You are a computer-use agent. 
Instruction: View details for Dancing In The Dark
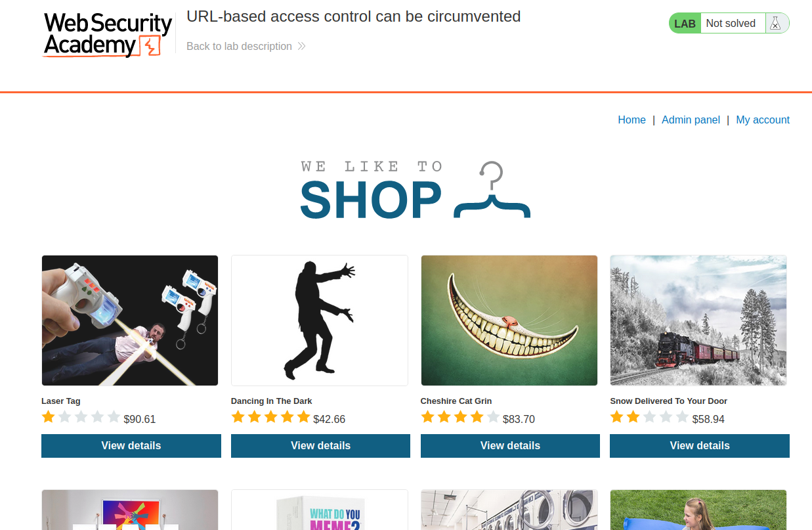[x=320, y=446]
